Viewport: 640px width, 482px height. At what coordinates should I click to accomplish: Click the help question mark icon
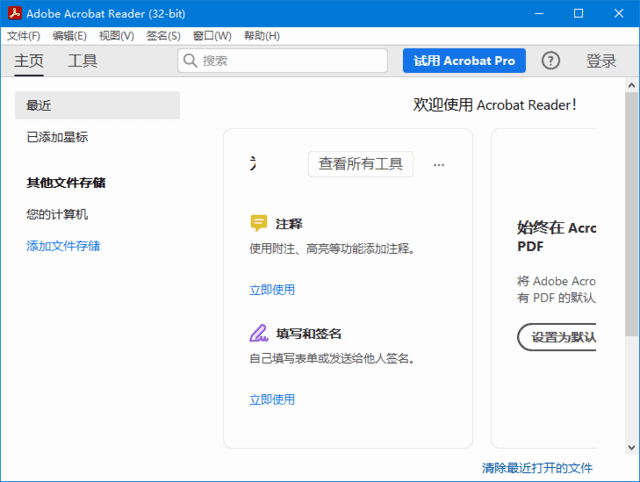[551, 61]
